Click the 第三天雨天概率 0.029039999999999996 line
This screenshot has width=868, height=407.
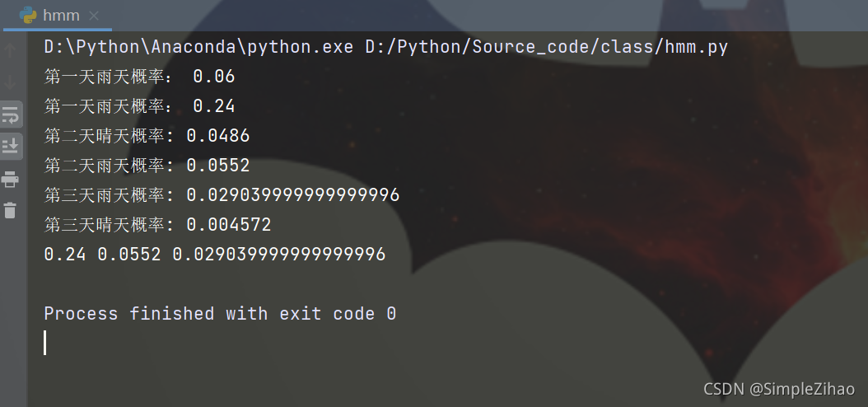click(222, 195)
